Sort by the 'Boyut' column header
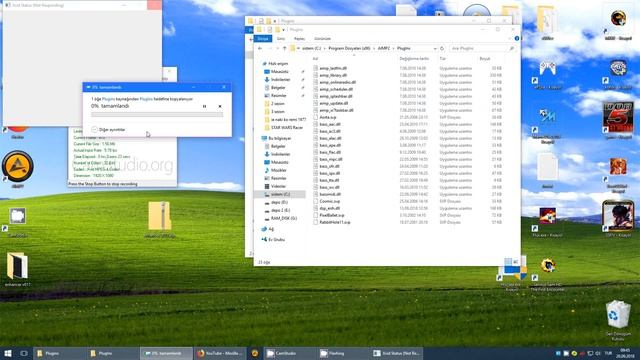640x360 pixels. point(484,59)
